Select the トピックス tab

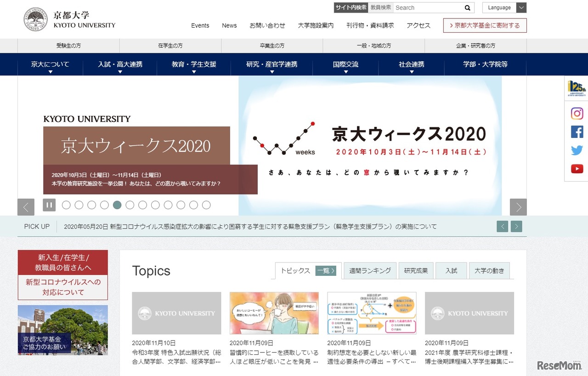pyautogui.click(x=295, y=271)
